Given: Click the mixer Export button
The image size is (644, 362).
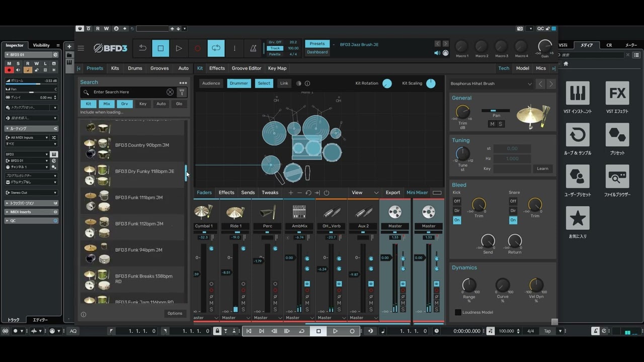Looking at the screenshot, I should point(393,193).
